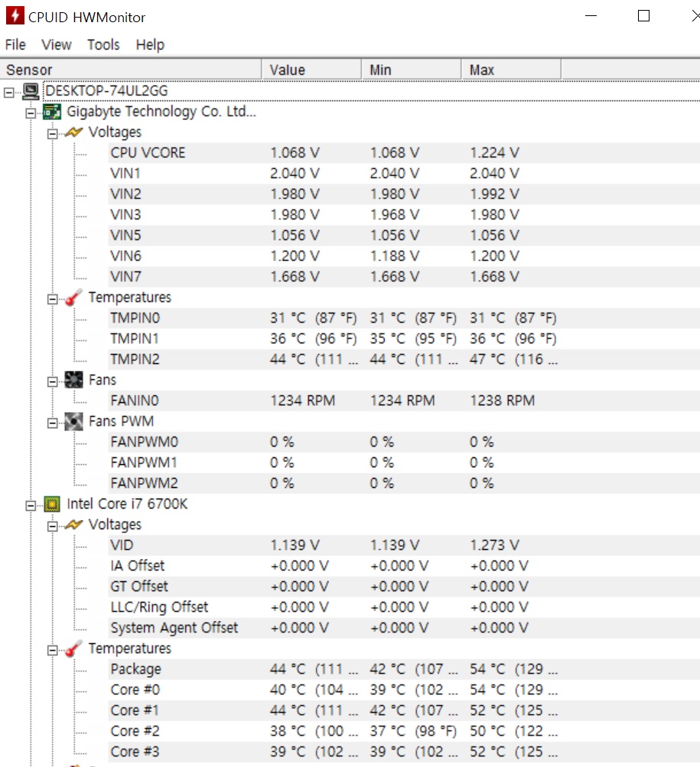The image size is (700, 767).
Task: Click the 1.968 V VIN3 min value
Action: click(x=395, y=215)
